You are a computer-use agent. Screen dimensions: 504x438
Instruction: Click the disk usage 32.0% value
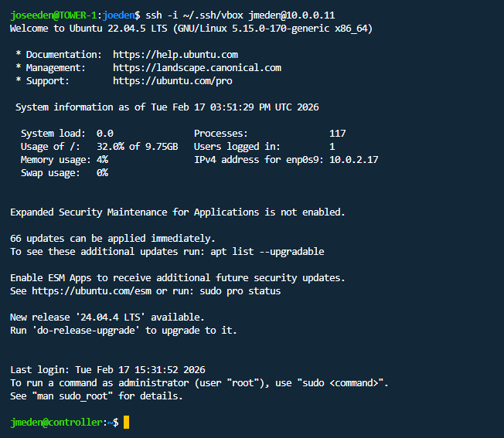(x=113, y=147)
